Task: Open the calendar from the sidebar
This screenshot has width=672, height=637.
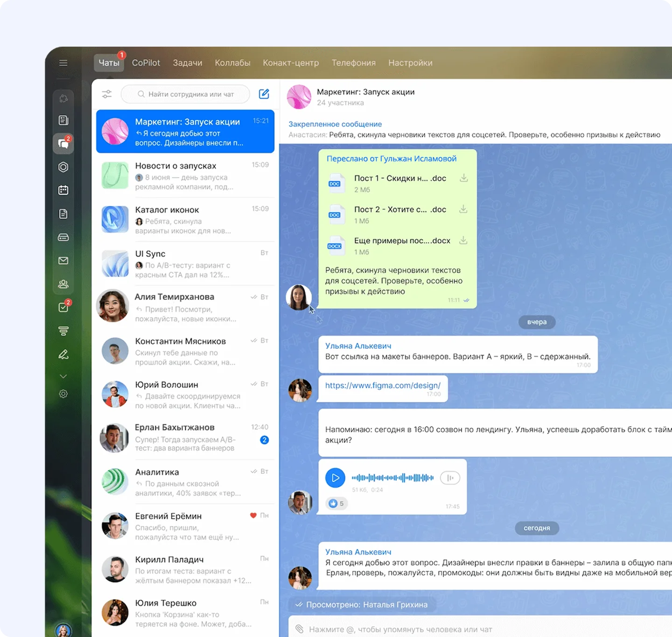Action: 63,190
